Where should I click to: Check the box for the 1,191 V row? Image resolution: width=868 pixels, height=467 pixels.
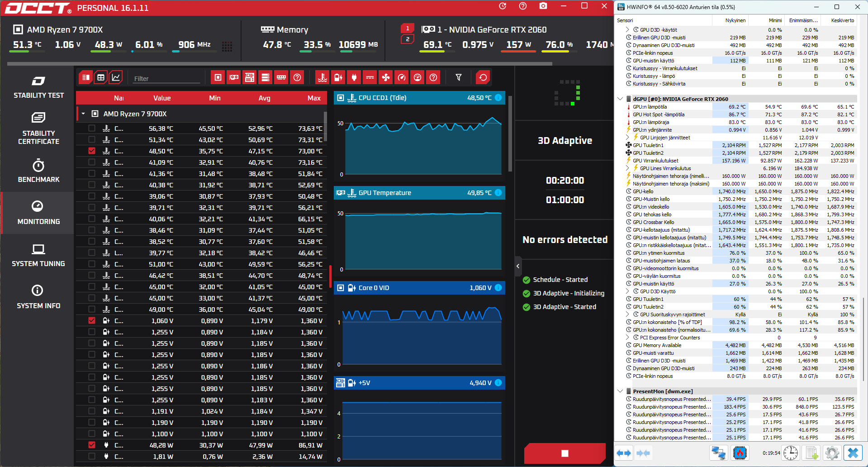pyautogui.click(x=92, y=411)
